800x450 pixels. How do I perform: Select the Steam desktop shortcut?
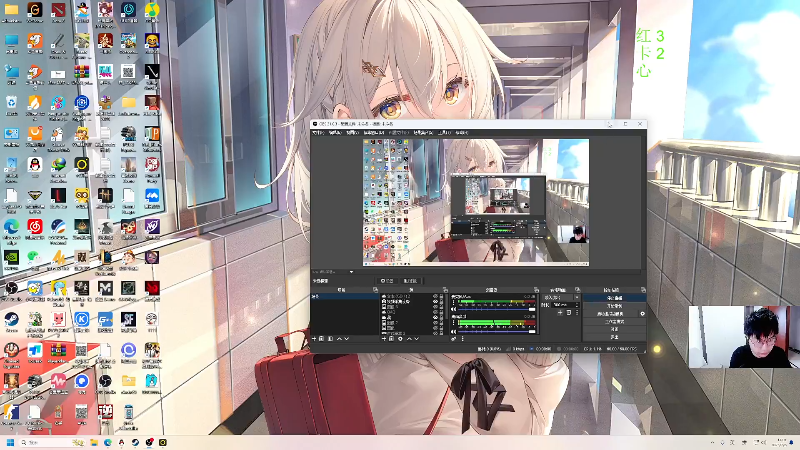pos(11,322)
